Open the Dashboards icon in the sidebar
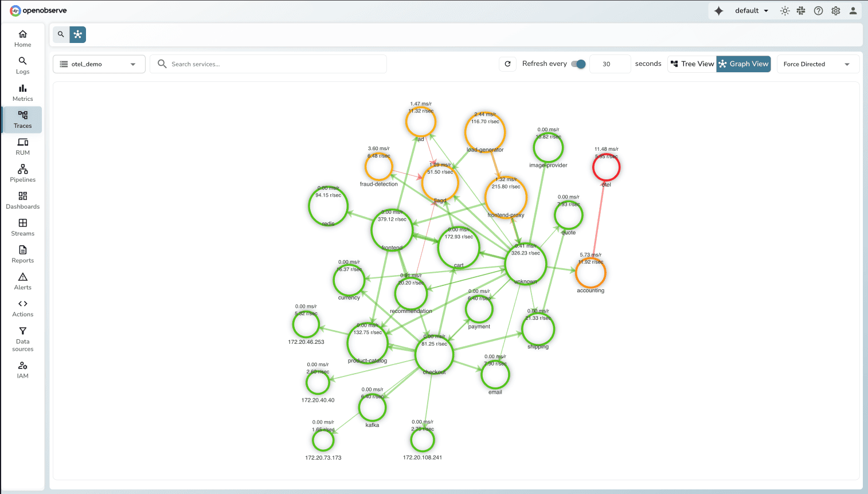This screenshot has height=494, width=868. 22,199
